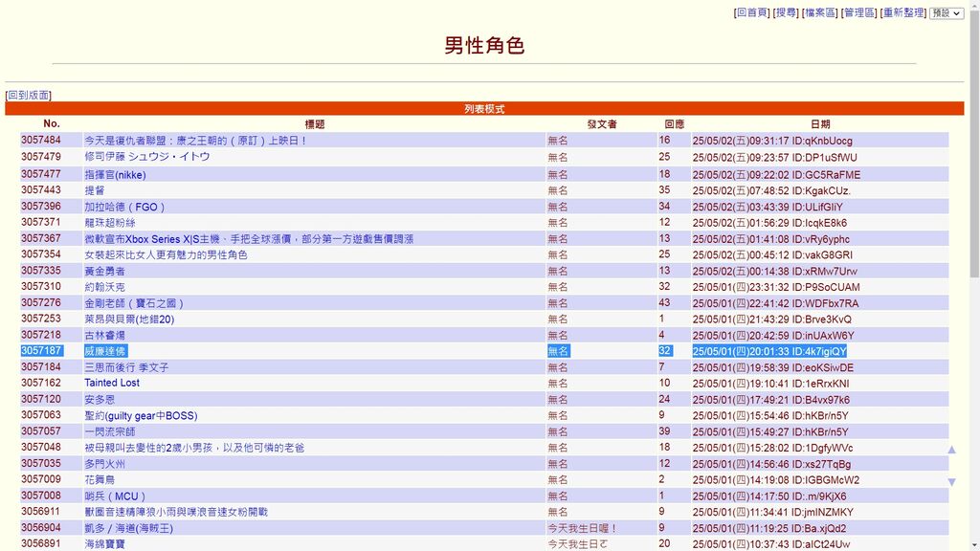
Task: Open thread 安多恩
Action: [x=100, y=400]
